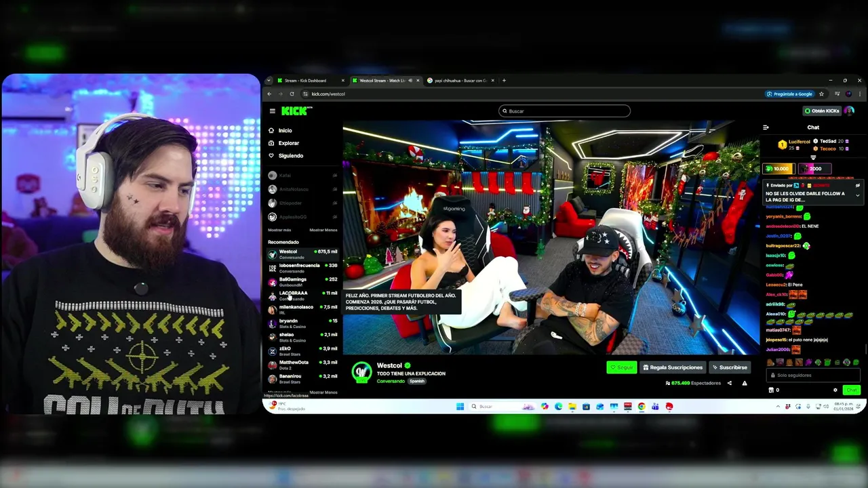Show hidden system tray icons

point(778,407)
